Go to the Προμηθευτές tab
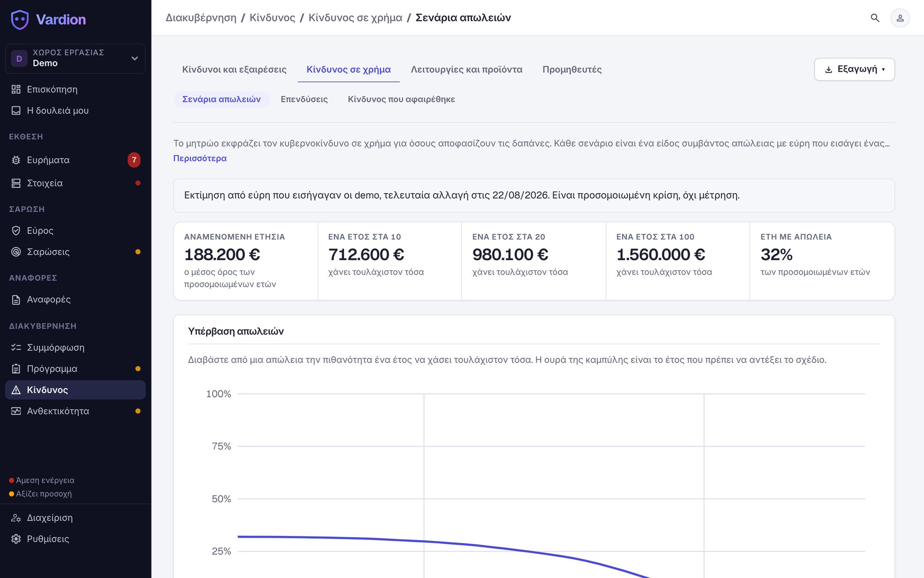The height and width of the screenshot is (578, 924). 572,69
